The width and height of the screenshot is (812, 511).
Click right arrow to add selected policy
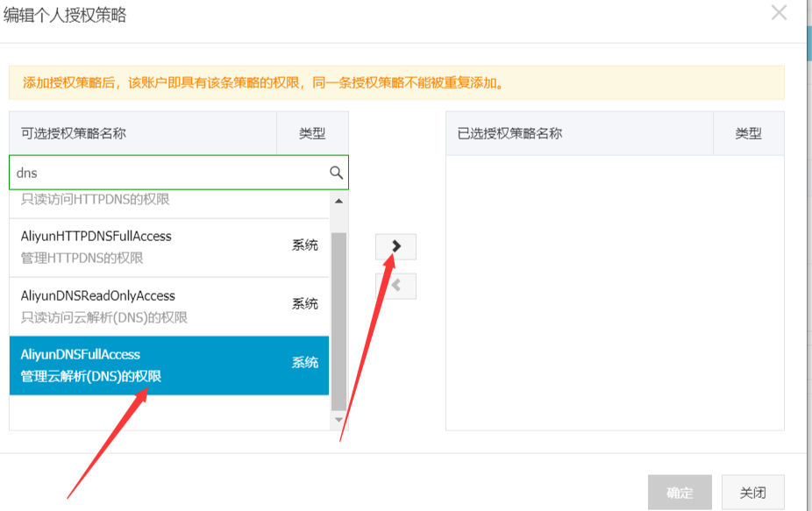395,247
